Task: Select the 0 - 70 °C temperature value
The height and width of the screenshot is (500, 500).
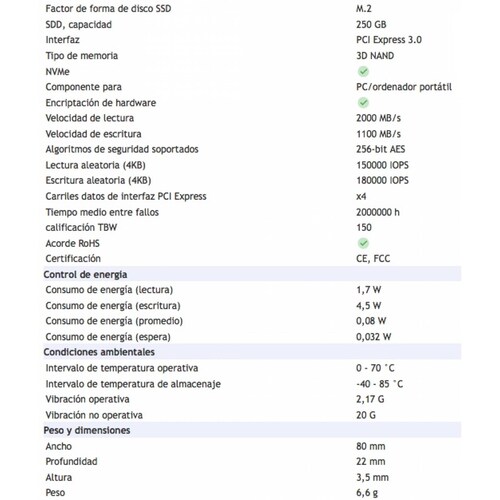Action: pos(375,368)
